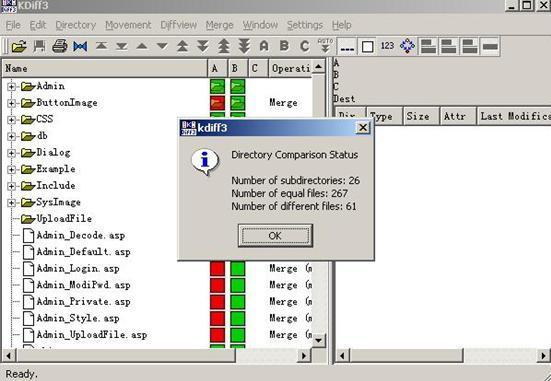This screenshot has width=551, height=381.
Task: Expand the Admin folder tree node
Action: pos(12,86)
